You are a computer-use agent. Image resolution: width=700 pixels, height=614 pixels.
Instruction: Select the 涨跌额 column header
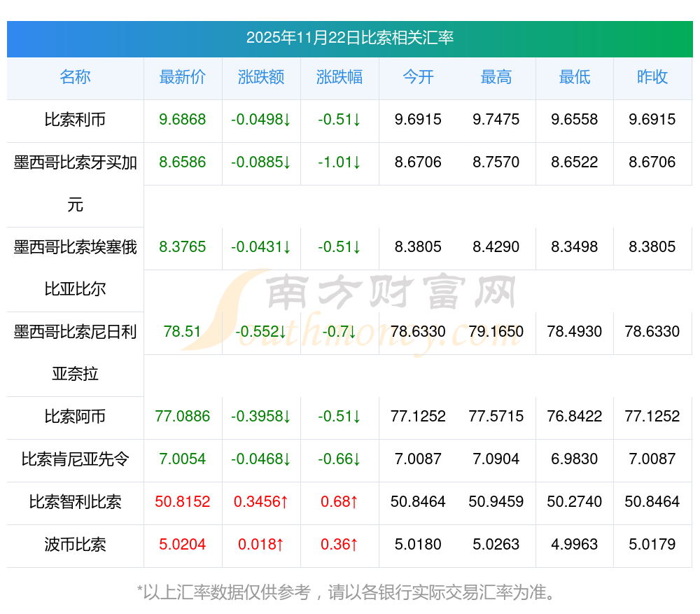click(261, 78)
